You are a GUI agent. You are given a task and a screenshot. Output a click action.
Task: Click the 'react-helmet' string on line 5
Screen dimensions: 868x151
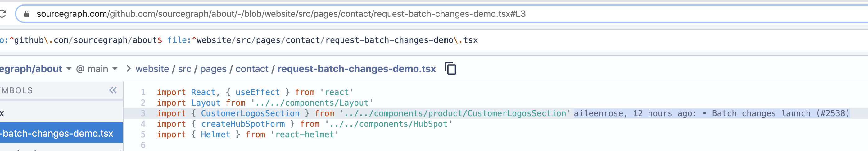[305, 135]
